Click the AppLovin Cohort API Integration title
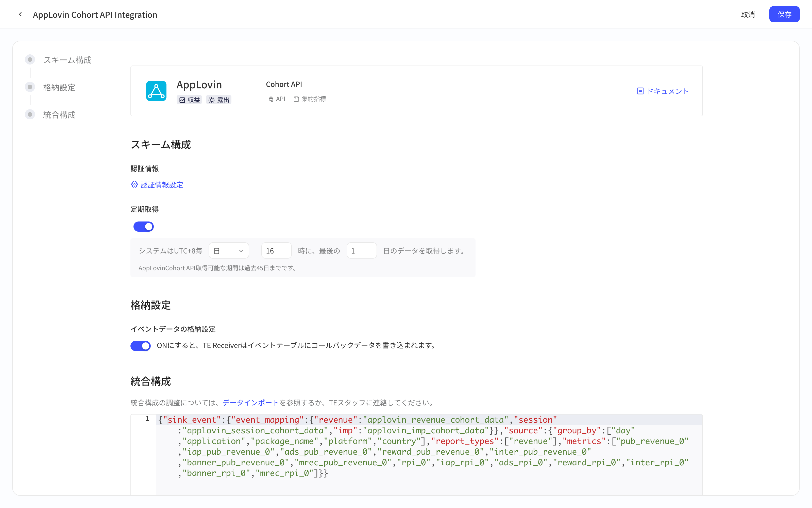The height and width of the screenshot is (508, 812). [95, 14]
